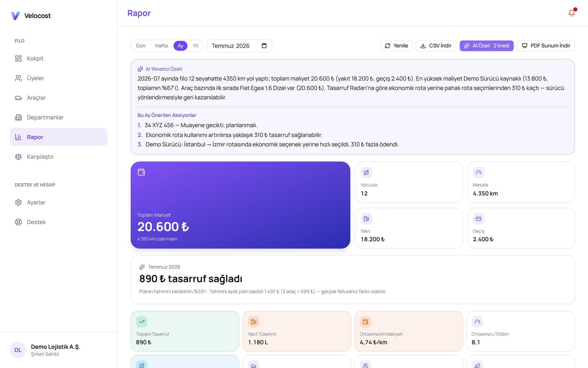Click action 'Demo Sürücü: İstanbul → İzmir'
This screenshot has height=368, width=588.
tap(272, 145)
